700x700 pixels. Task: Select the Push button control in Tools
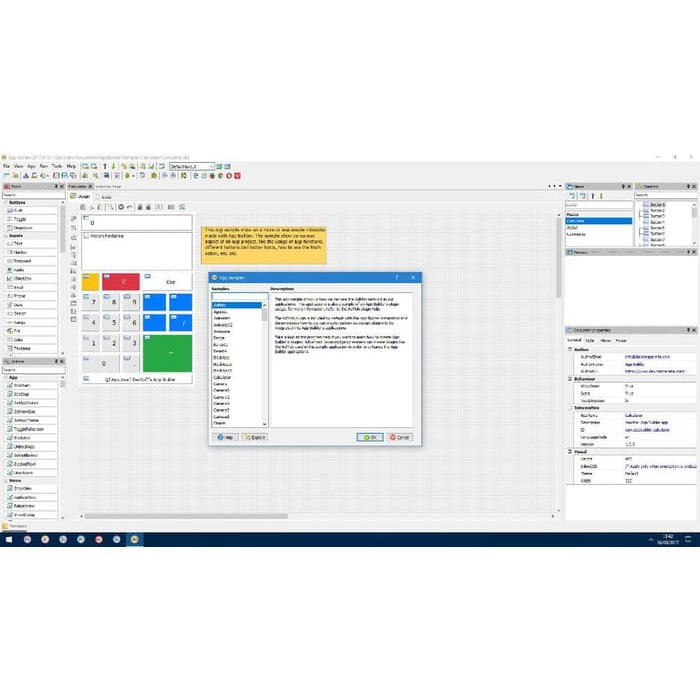pos(31,210)
